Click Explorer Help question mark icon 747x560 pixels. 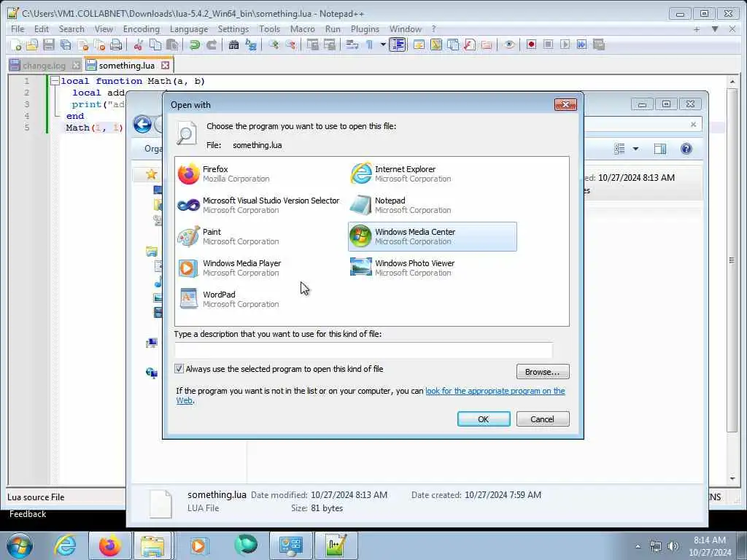tap(686, 149)
